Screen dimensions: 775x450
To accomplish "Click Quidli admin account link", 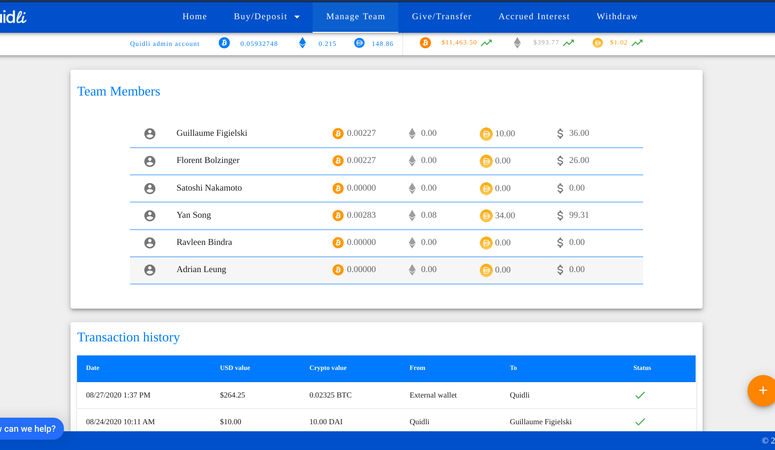I will [x=165, y=44].
